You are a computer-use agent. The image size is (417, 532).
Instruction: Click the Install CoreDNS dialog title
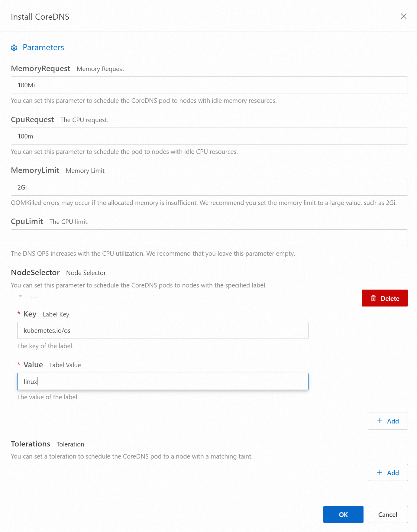40,17
